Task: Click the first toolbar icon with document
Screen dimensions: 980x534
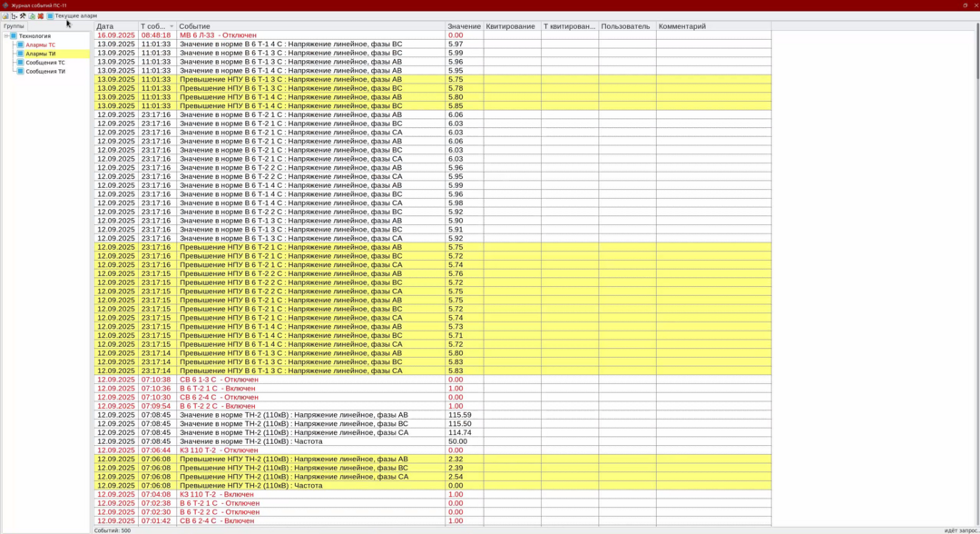Action: tap(5, 15)
